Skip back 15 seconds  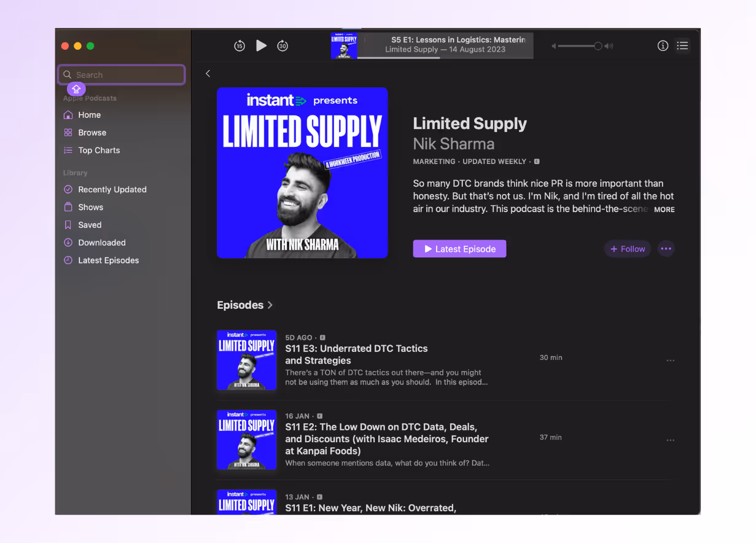coord(240,46)
